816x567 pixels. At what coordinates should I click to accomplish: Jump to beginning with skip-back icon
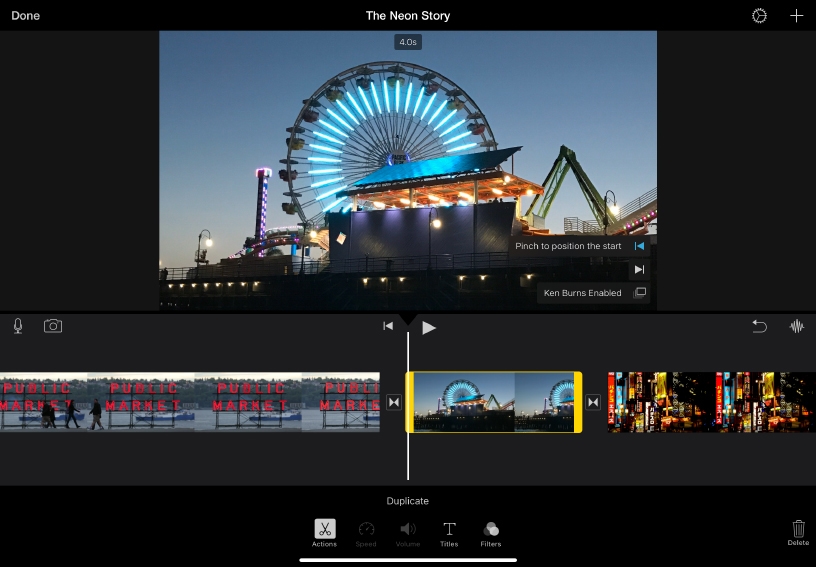point(388,326)
